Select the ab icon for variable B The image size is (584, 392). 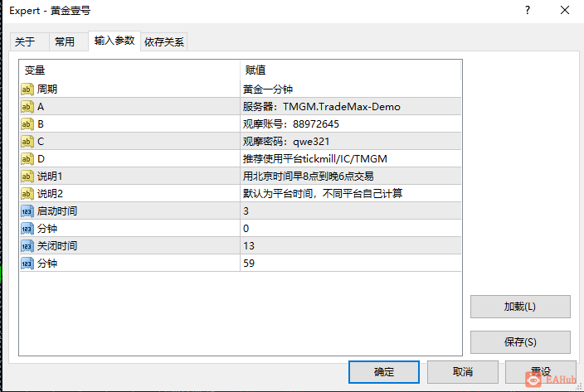(x=27, y=124)
